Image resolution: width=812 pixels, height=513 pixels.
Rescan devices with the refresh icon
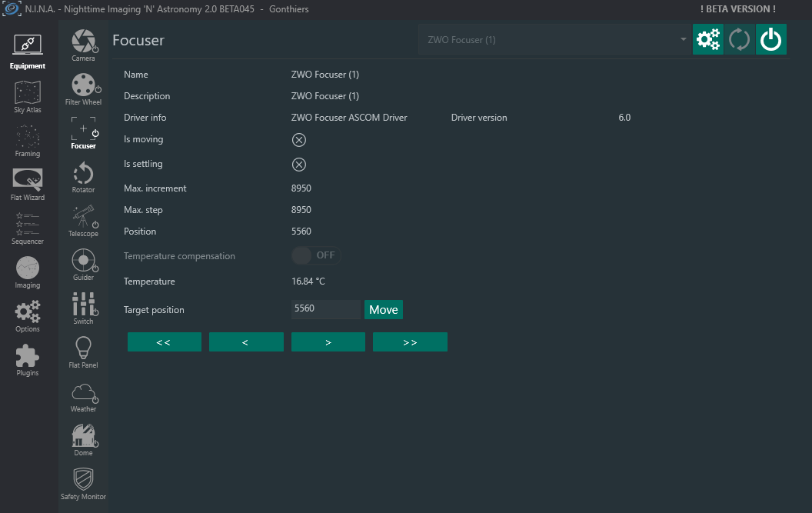(740, 39)
